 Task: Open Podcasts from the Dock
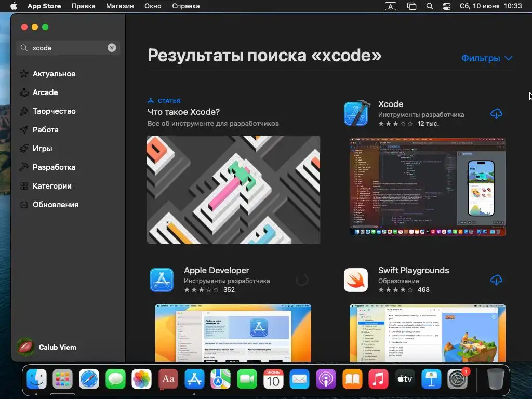pos(326,379)
